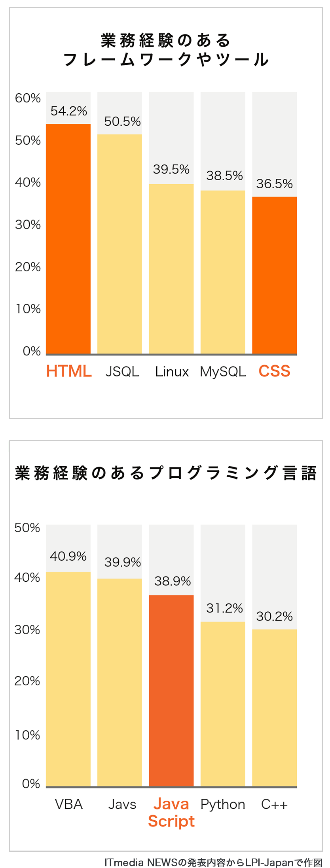Click the 60% y-axis label
330x868 pixels.
[28, 98]
